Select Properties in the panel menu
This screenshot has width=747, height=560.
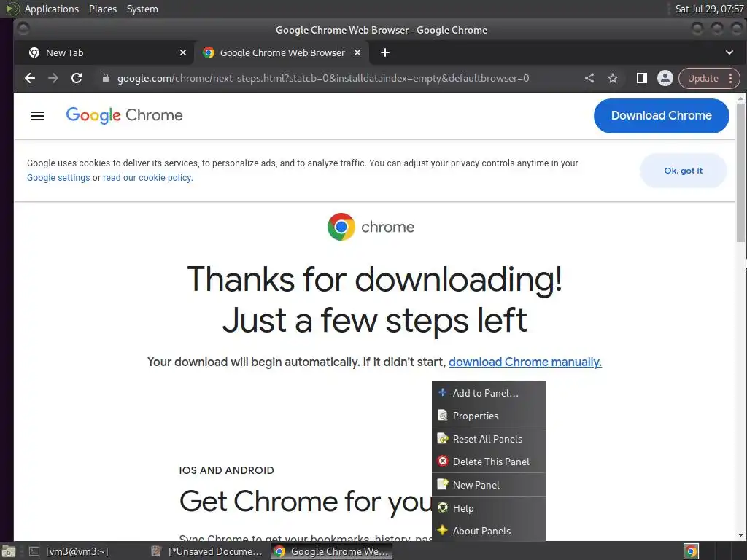coord(489,416)
